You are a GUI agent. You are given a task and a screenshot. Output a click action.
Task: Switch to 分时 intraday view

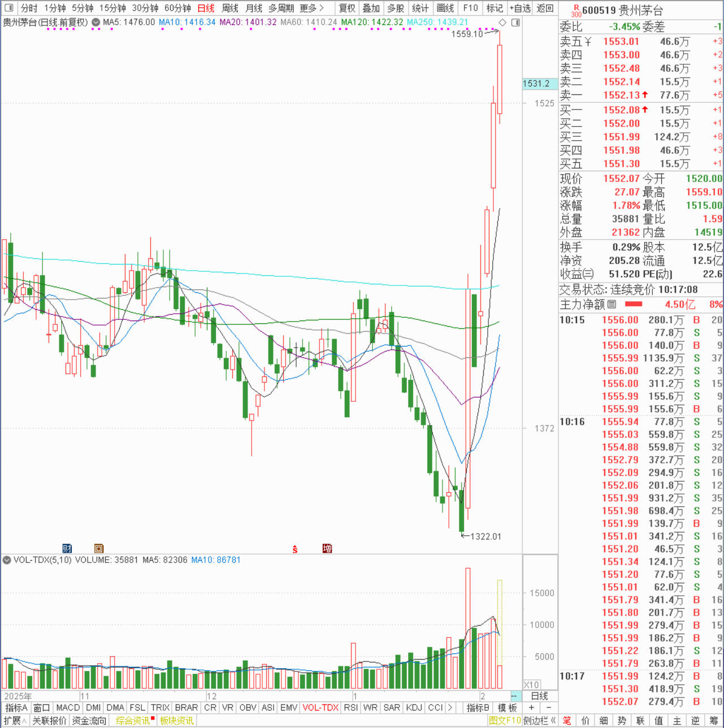(28, 8)
